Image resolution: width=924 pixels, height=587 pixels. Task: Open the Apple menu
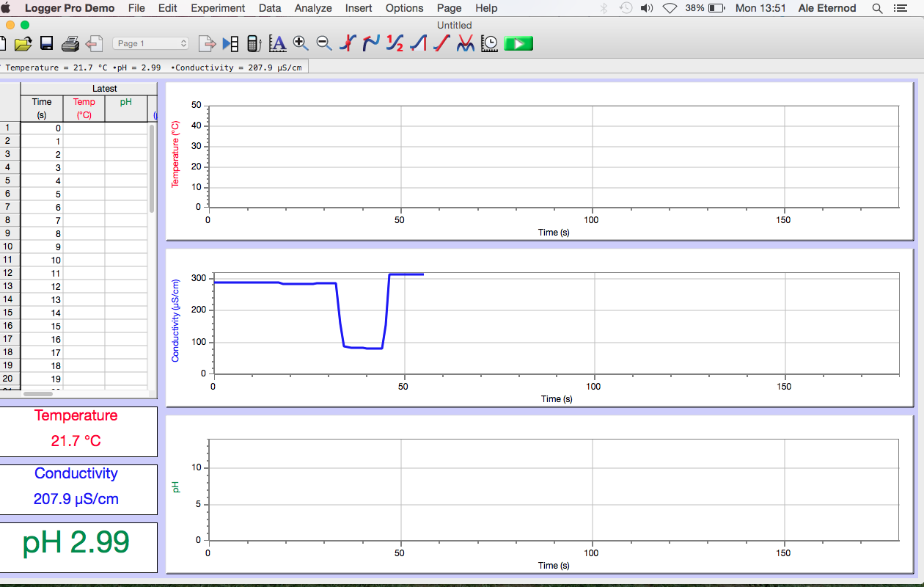[7, 8]
